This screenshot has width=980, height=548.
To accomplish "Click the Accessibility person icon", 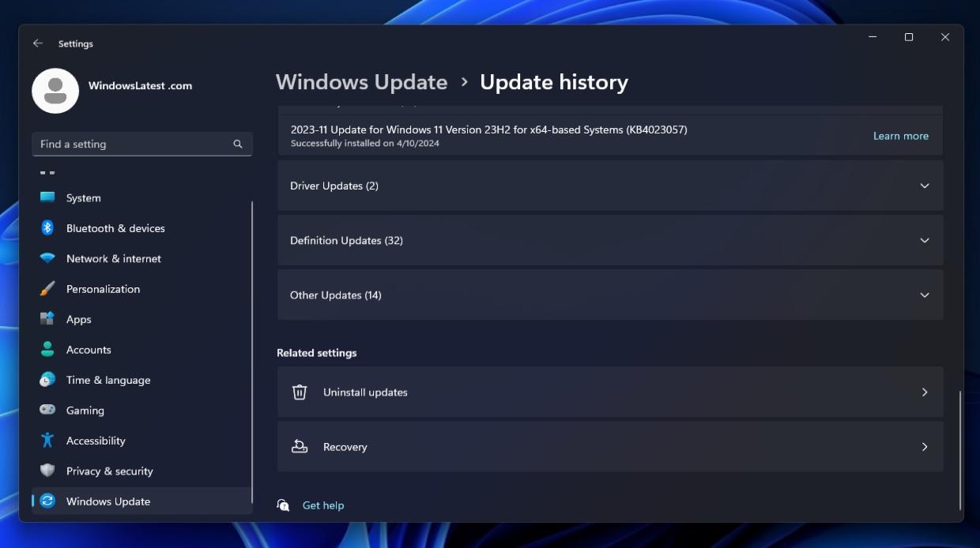I will pyautogui.click(x=49, y=441).
